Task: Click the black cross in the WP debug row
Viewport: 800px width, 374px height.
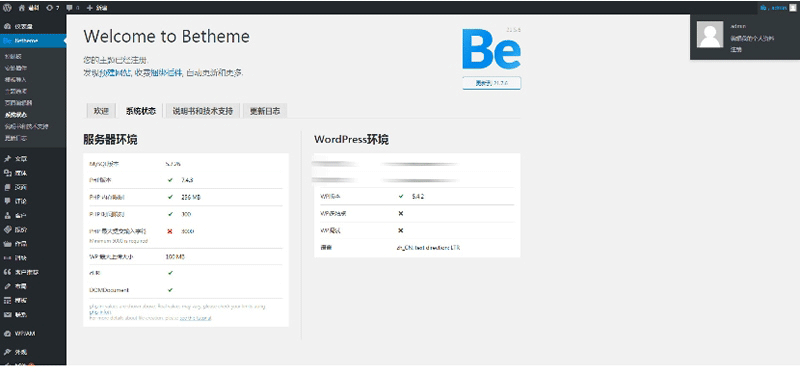Action: coord(401,230)
